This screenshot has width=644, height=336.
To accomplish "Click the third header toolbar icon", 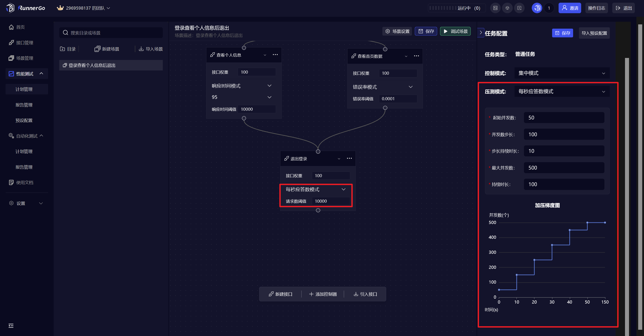I will (519, 8).
